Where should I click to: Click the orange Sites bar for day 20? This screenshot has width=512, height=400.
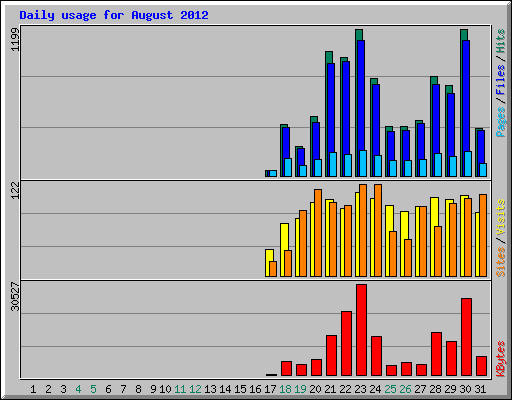coord(318,233)
